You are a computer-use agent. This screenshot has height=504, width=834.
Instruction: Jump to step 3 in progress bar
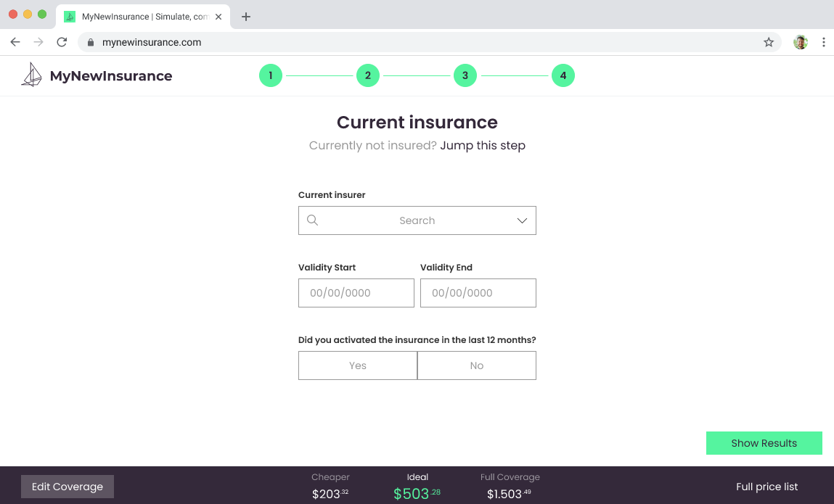point(465,75)
